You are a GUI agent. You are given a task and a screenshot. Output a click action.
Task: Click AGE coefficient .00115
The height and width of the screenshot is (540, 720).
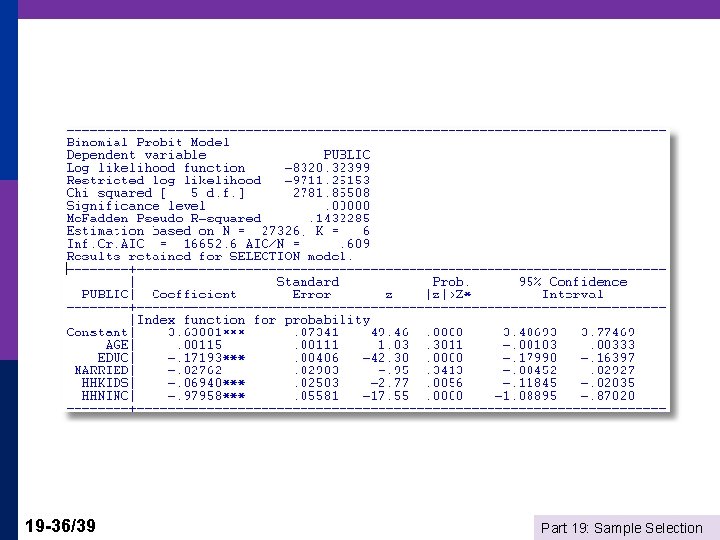tap(199, 345)
